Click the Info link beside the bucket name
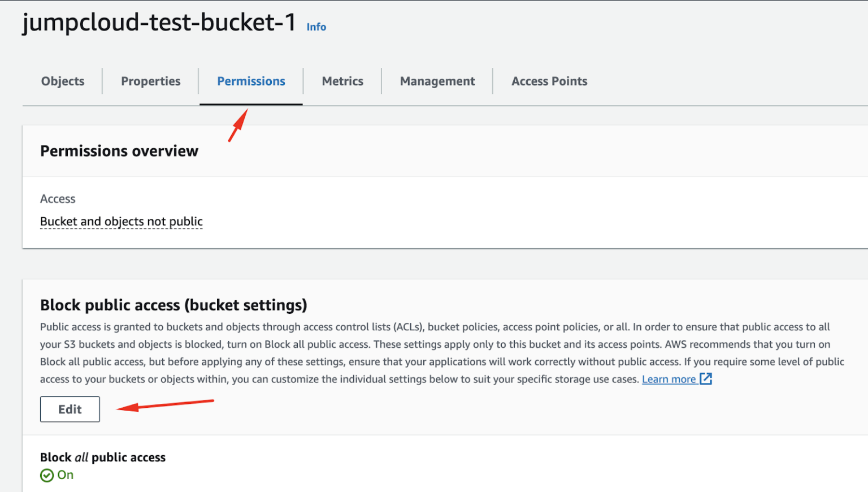Screen dimensions: 868x492 (x=316, y=27)
